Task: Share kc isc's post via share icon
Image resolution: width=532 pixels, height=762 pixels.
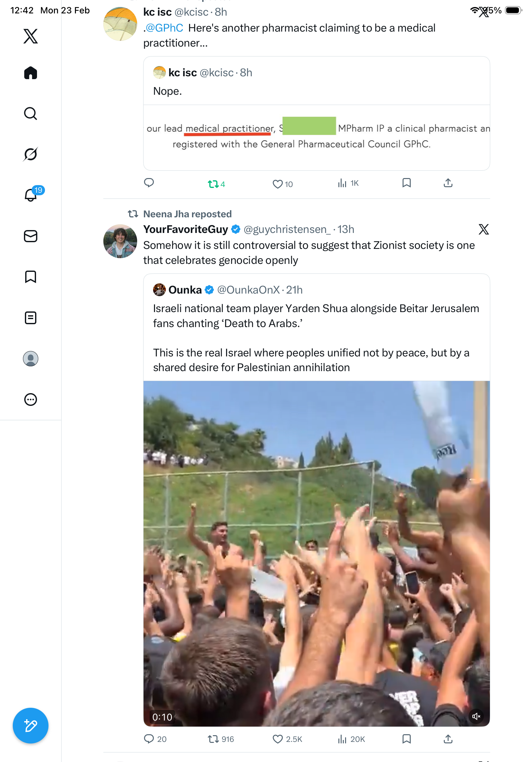Action: pyautogui.click(x=448, y=183)
